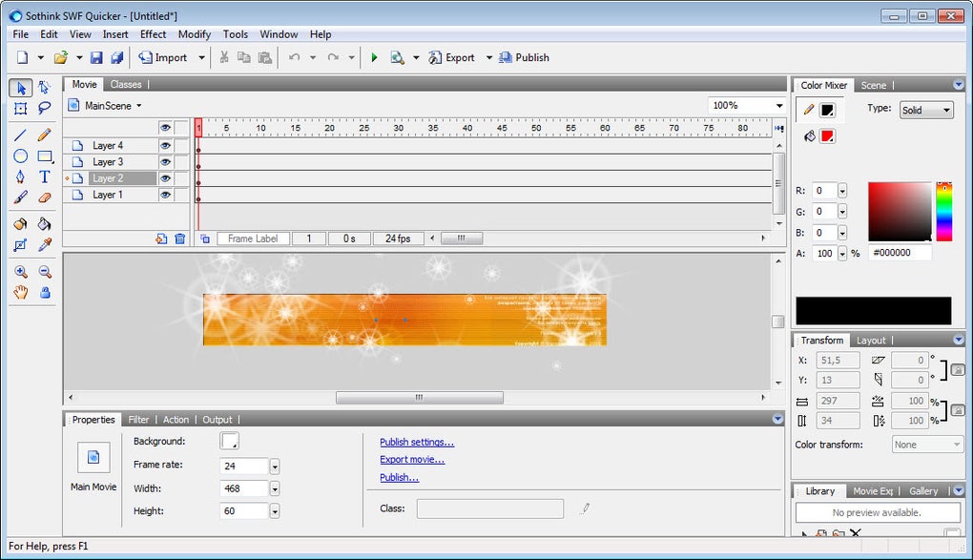This screenshot has width=973, height=560.
Task: Open the Modify menu
Action: click(195, 34)
